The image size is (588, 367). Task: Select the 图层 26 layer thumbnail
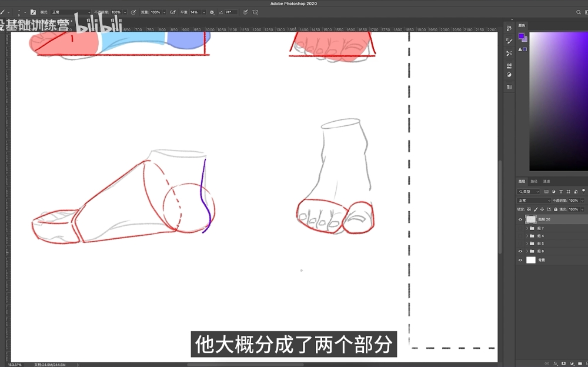click(x=531, y=219)
